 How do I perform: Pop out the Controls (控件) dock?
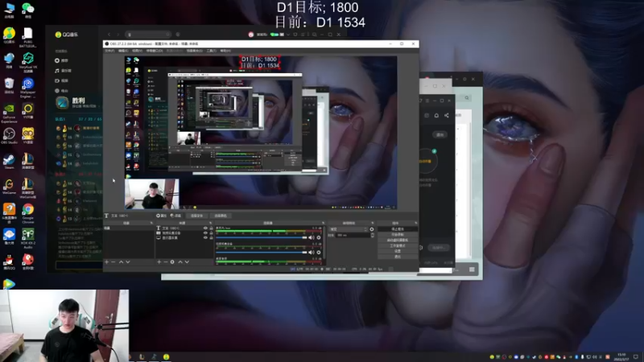415,223
